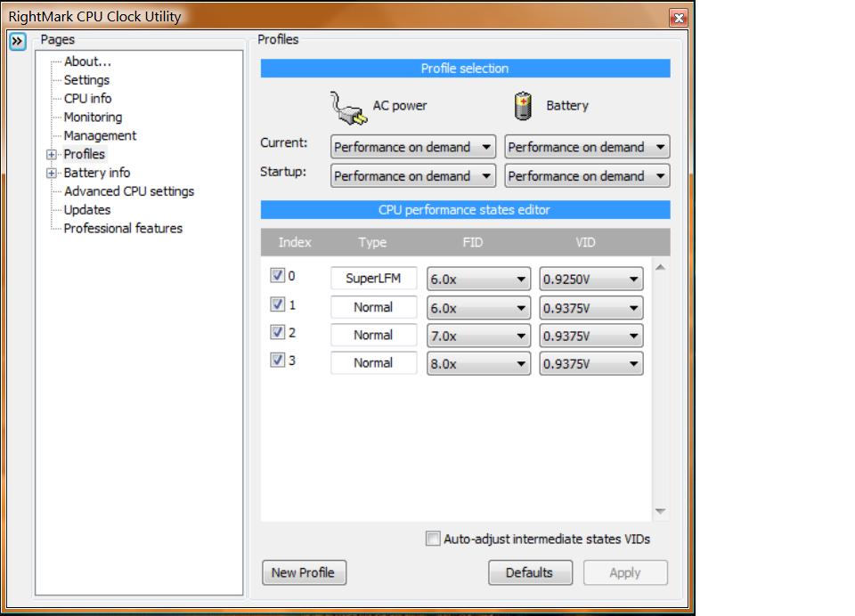
Task: Uncheck the index 2 performance state
Action: click(x=278, y=332)
